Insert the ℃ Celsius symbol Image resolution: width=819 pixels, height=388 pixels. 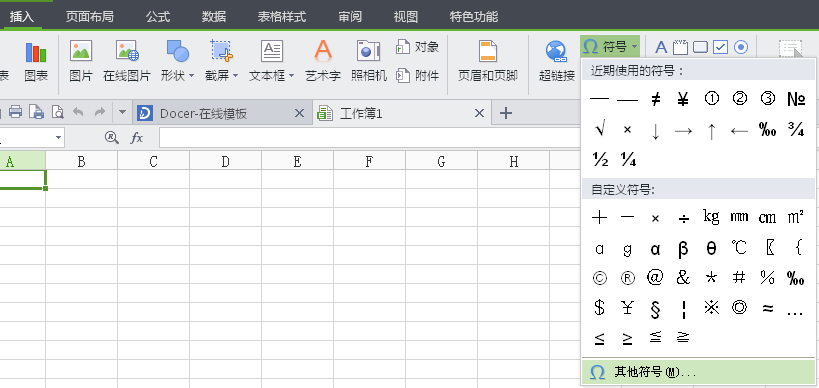[739, 248]
